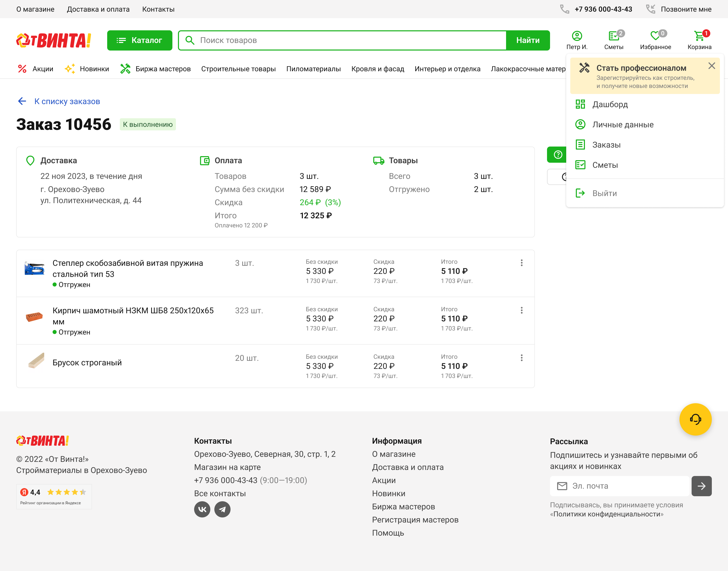Screen dimensions: 728x571
Task: Open three-dot menu for Степлер item
Action: point(521,263)
